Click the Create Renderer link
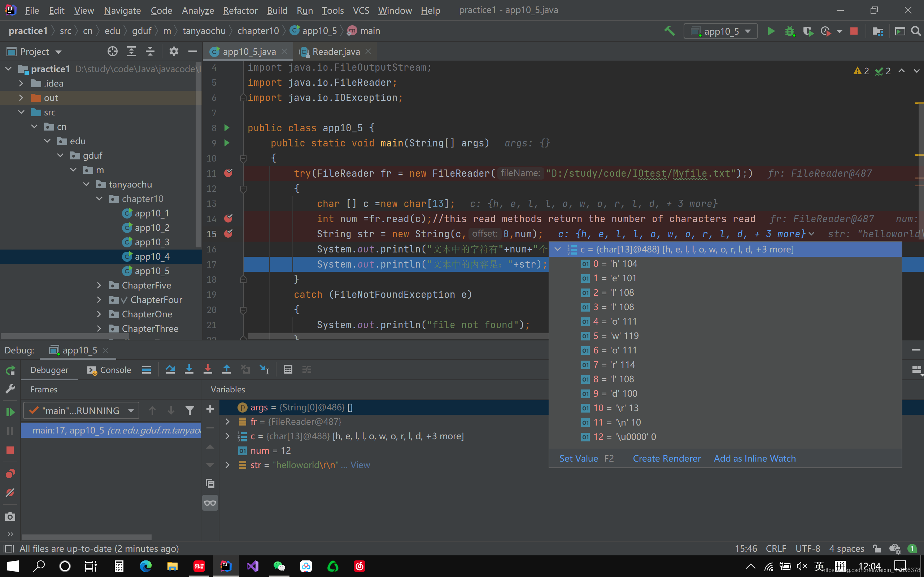This screenshot has height=577, width=924. (666, 458)
